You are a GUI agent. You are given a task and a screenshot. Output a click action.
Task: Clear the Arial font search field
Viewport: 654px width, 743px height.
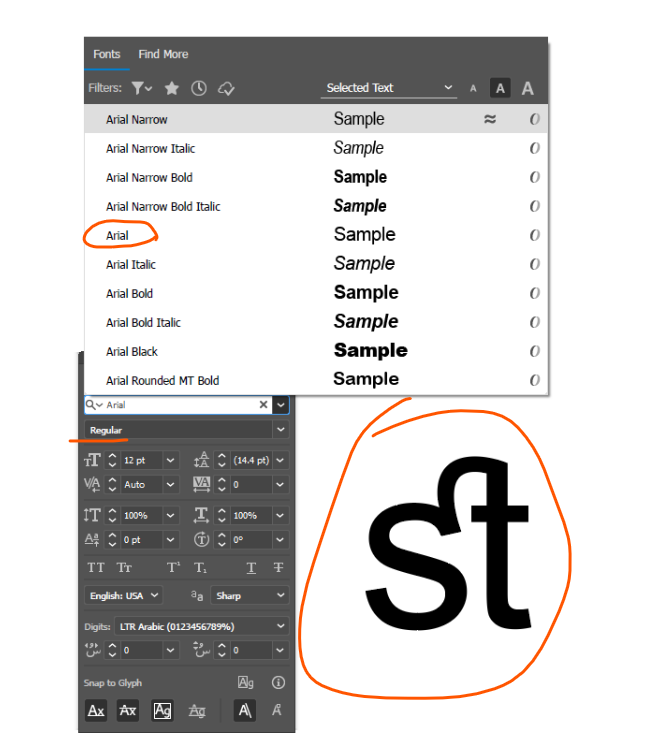(x=263, y=405)
